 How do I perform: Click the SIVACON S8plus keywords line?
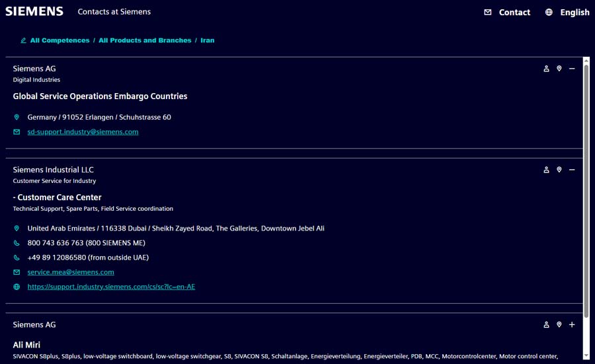(285, 357)
